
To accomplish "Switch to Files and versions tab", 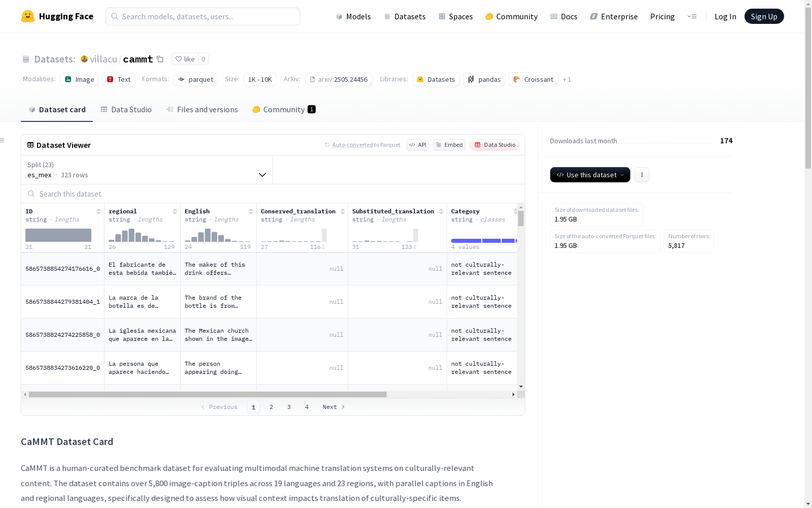I will coord(202,110).
